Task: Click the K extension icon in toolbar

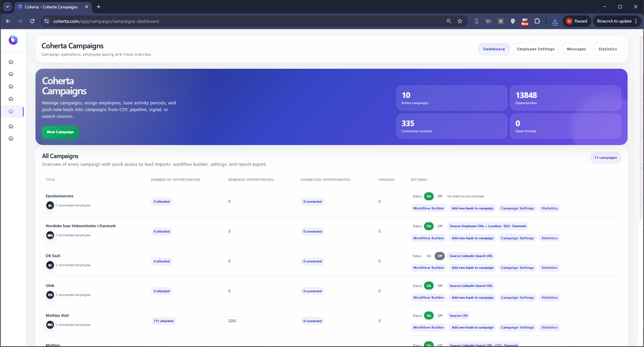Action: point(501,21)
